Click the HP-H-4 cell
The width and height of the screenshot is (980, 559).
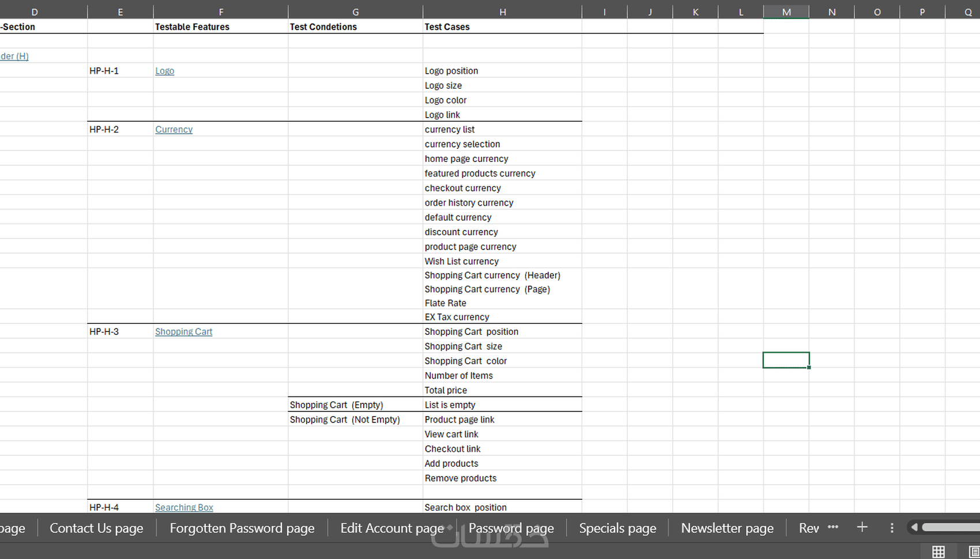(x=120, y=507)
